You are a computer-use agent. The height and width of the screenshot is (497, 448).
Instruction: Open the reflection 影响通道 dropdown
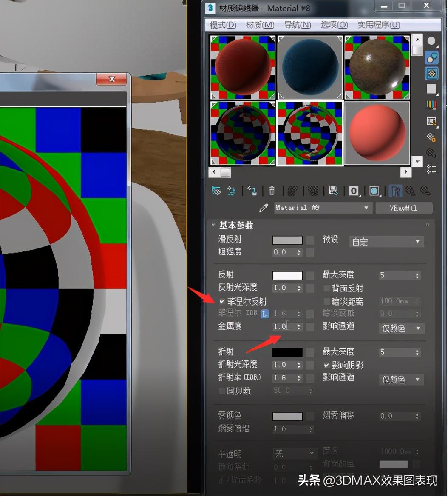(x=402, y=328)
